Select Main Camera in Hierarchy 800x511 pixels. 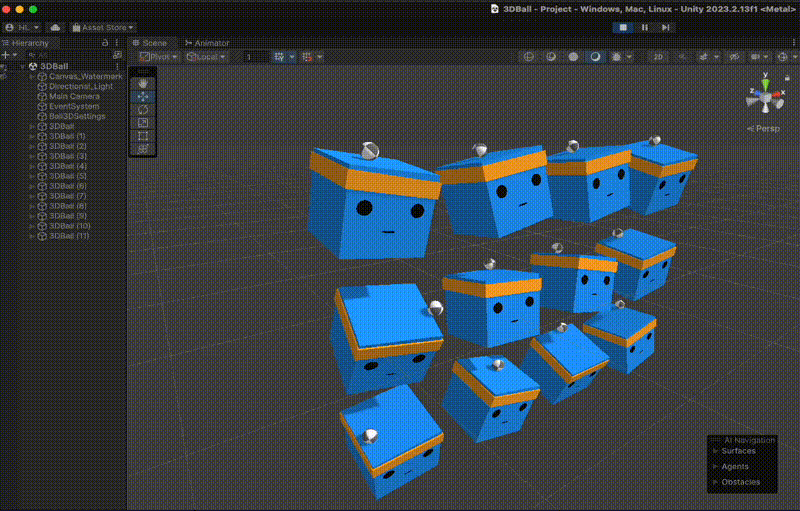point(73,96)
